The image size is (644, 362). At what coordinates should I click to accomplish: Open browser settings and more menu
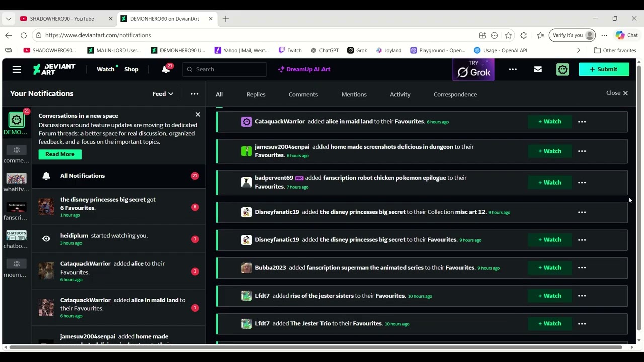[604, 35]
